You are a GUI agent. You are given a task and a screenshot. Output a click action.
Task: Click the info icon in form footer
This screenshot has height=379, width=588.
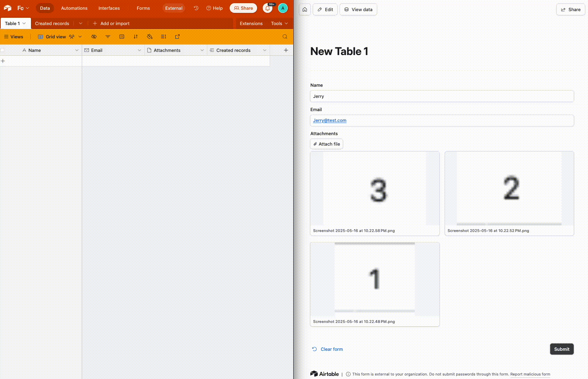[x=348, y=374]
